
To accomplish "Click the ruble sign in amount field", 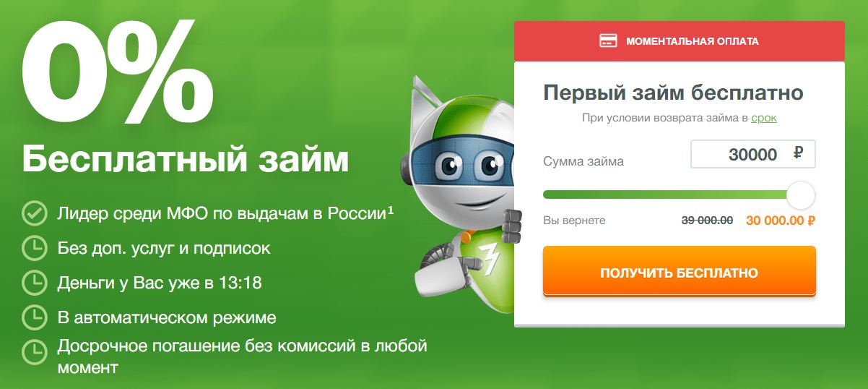I will [x=798, y=153].
